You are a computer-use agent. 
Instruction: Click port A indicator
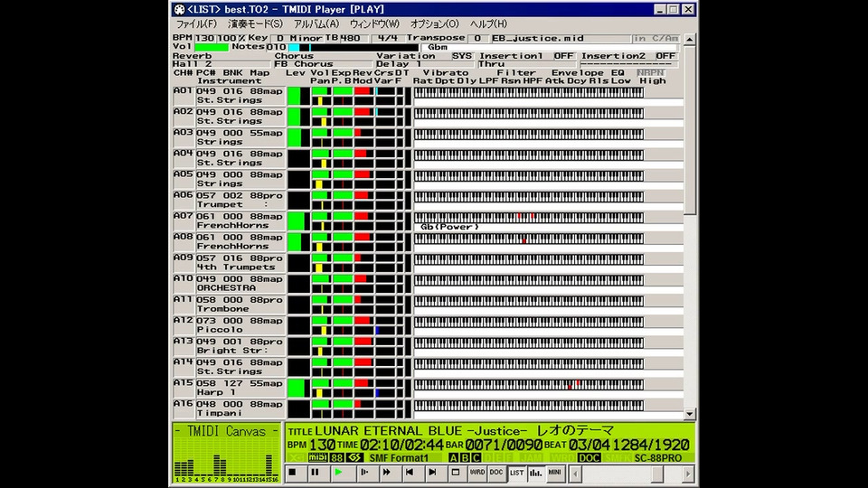pos(453,457)
